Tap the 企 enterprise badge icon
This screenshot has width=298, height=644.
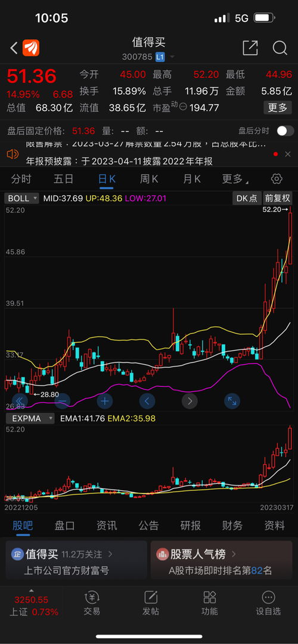click(x=17, y=554)
